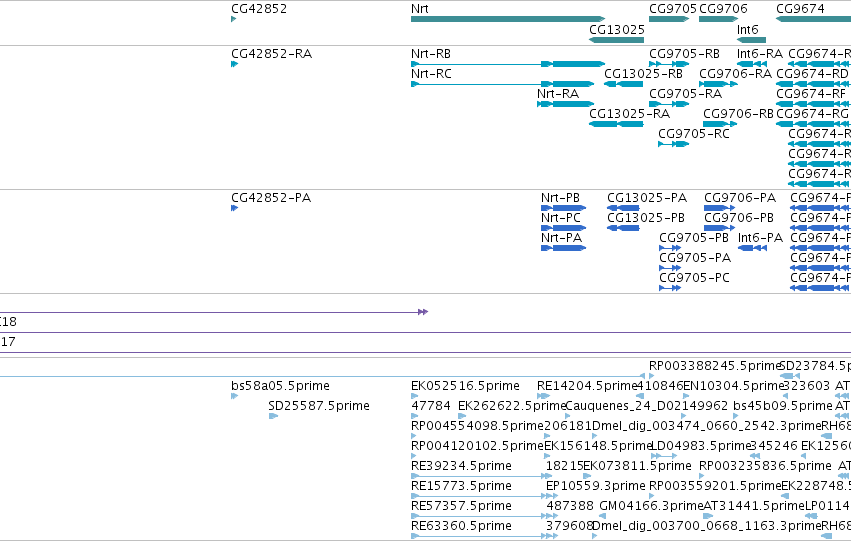Select the CG9705-RA transcript label
Viewport: 851px width, 541px height.
tap(685, 94)
